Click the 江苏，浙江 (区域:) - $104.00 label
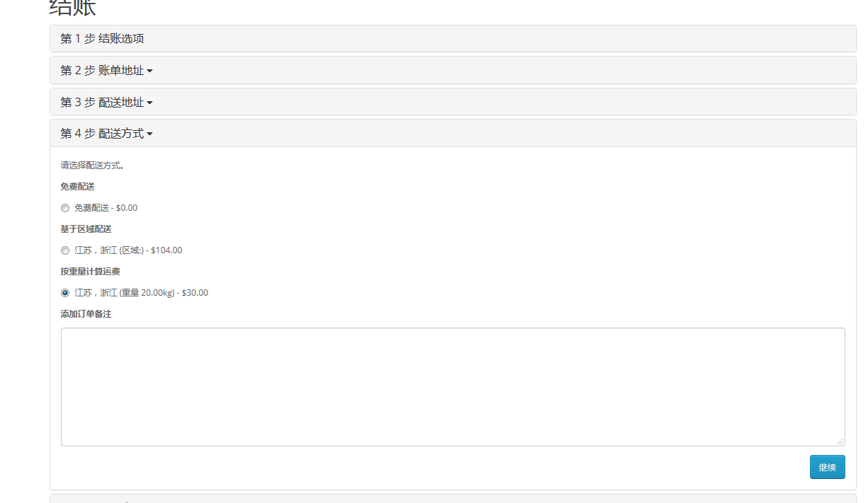The image size is (868, 503). (128, 250)
